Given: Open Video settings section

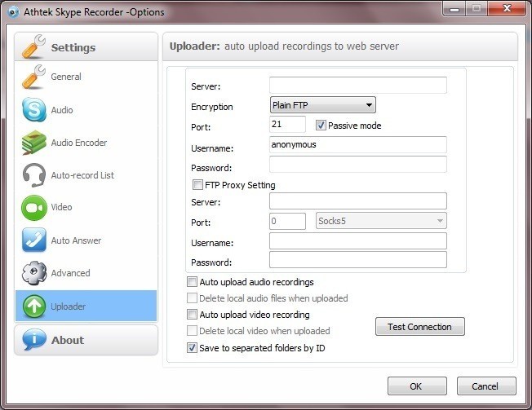Looking at the screenshot, I should click(86, 207).
